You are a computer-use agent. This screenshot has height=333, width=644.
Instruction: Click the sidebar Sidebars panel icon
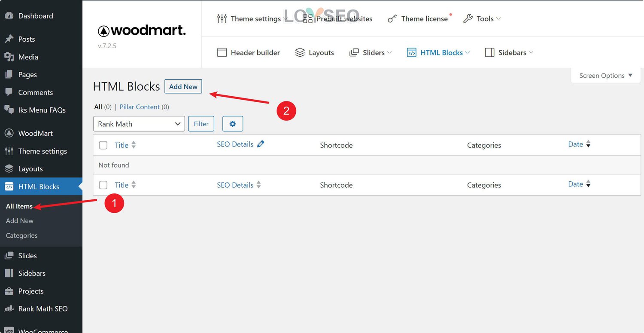[x=9, y=273]
